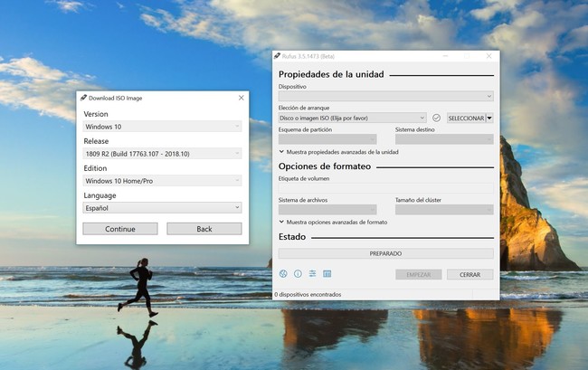Click the Back button
588x370 pixels.
click(x=204, y=229)
